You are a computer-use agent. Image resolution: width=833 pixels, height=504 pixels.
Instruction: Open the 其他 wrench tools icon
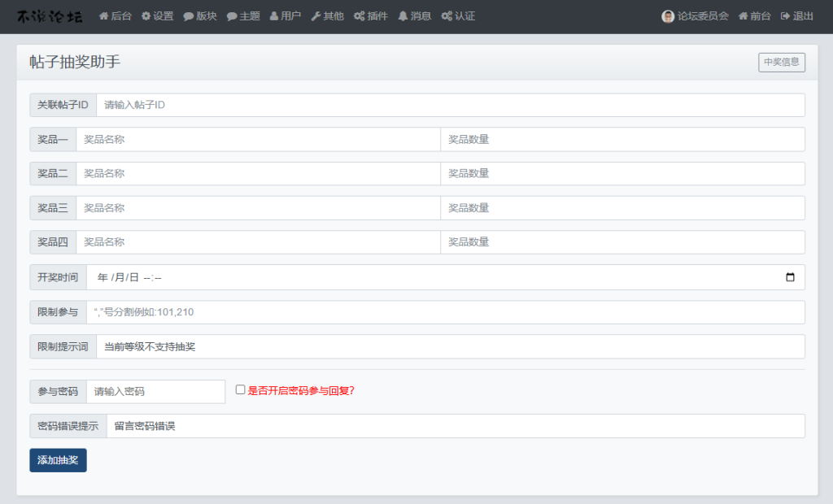[315, 15]
